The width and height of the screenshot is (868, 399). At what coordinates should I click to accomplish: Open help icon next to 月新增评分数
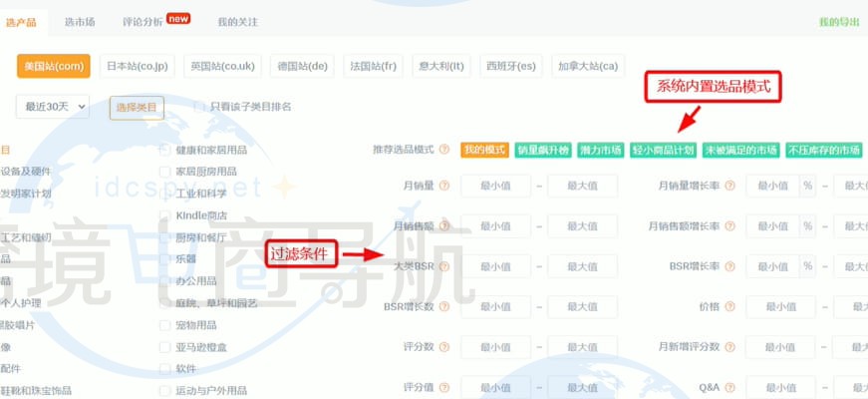coord(729,347)
